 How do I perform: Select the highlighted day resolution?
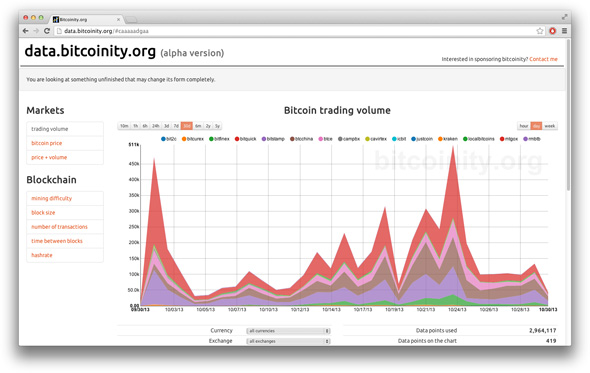click(536, 126)
